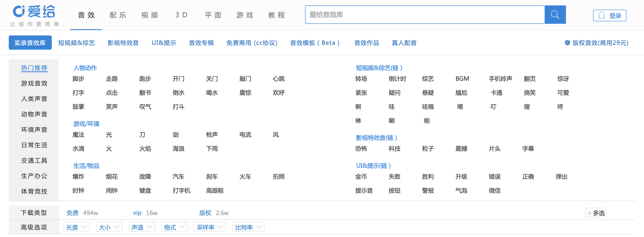Open the 游戏/环境 category heading
The height and width of the screenshot is (237, 644).
coord(86,124)
